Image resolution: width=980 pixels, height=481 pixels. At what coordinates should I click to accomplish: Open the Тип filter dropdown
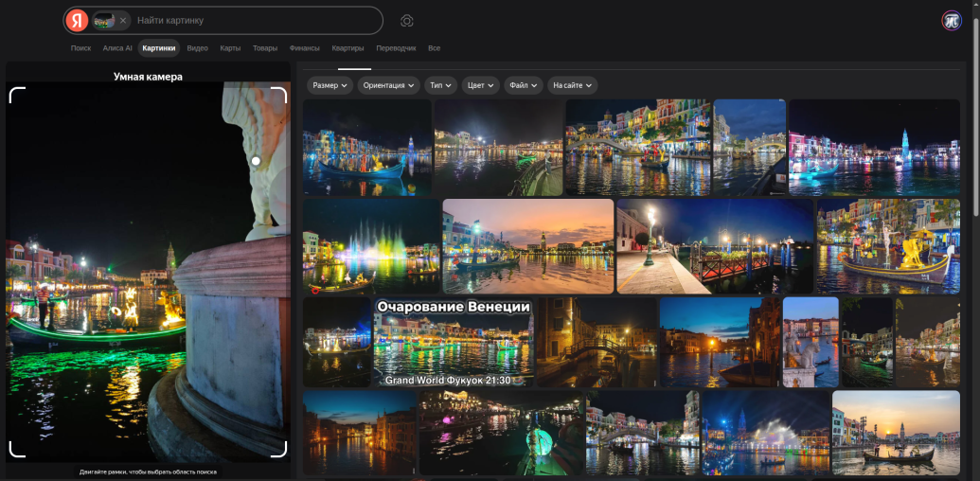click(440, 85)
